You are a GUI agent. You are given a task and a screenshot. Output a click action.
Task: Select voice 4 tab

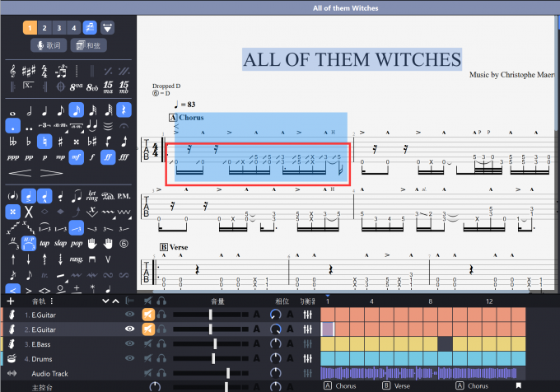pyautogui.click(x=74, y=28)
